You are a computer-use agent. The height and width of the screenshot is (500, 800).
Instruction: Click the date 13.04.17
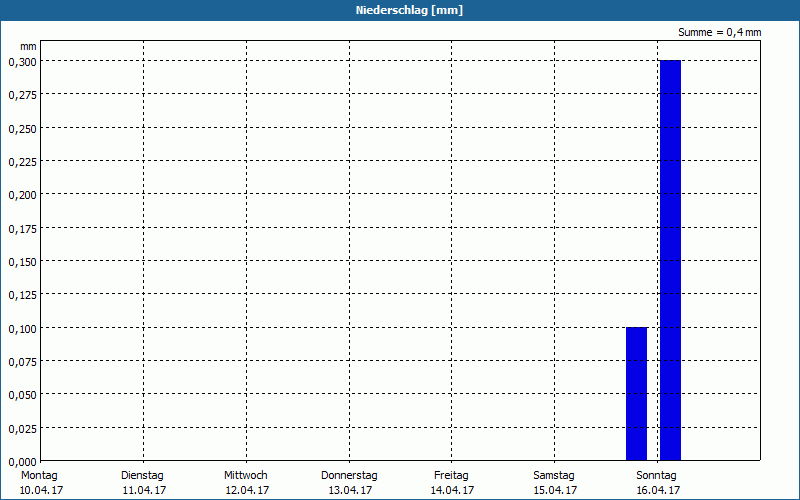[x=351, y=491]
